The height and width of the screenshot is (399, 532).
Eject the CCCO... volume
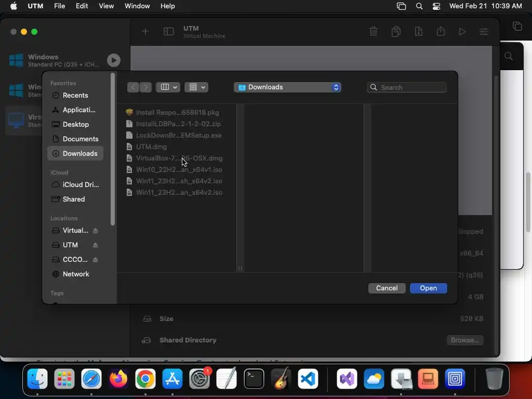(96, 260)
